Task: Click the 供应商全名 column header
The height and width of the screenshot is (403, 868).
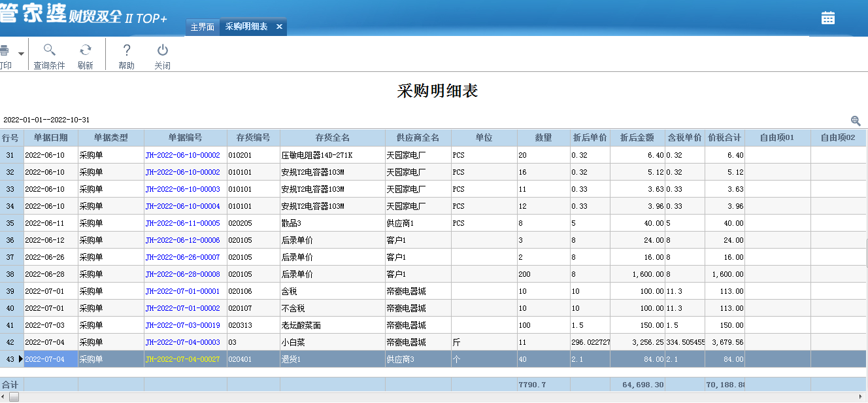Action: (x=418, y=138)
